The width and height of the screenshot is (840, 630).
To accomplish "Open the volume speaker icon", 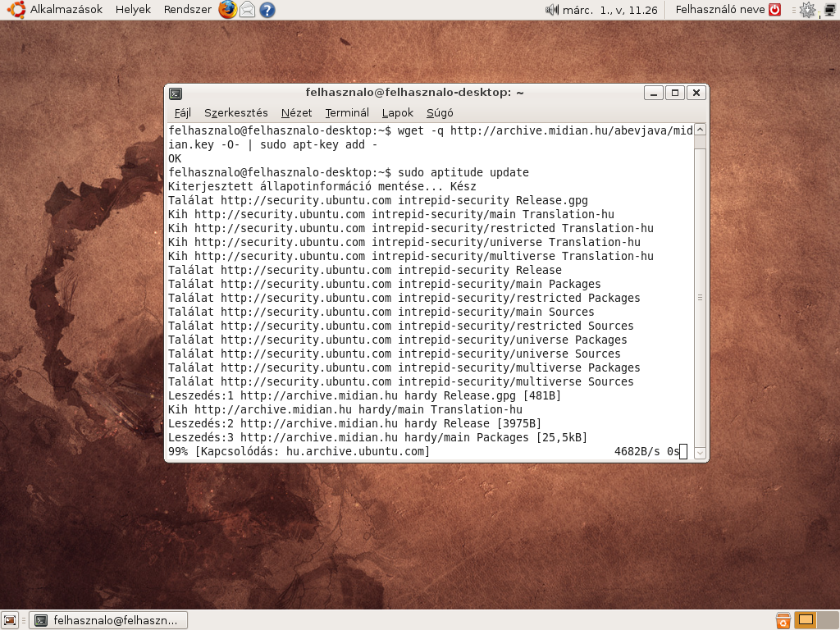I will point(552,9).
